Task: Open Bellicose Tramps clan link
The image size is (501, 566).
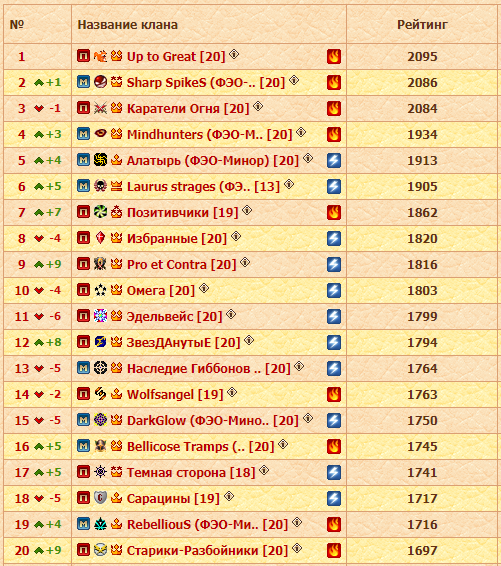Action: pos(201,447)
